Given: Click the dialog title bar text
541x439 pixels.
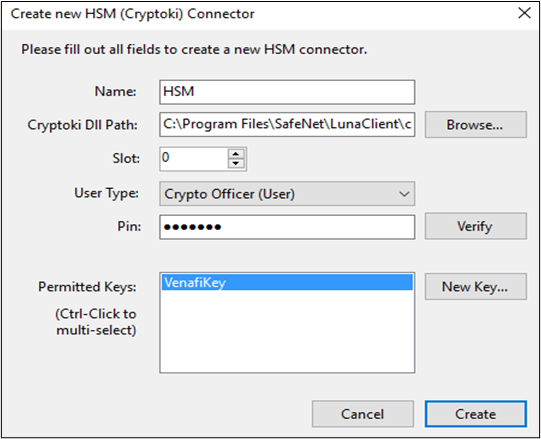Looking at the screenshot, I should tap(132, 14).
